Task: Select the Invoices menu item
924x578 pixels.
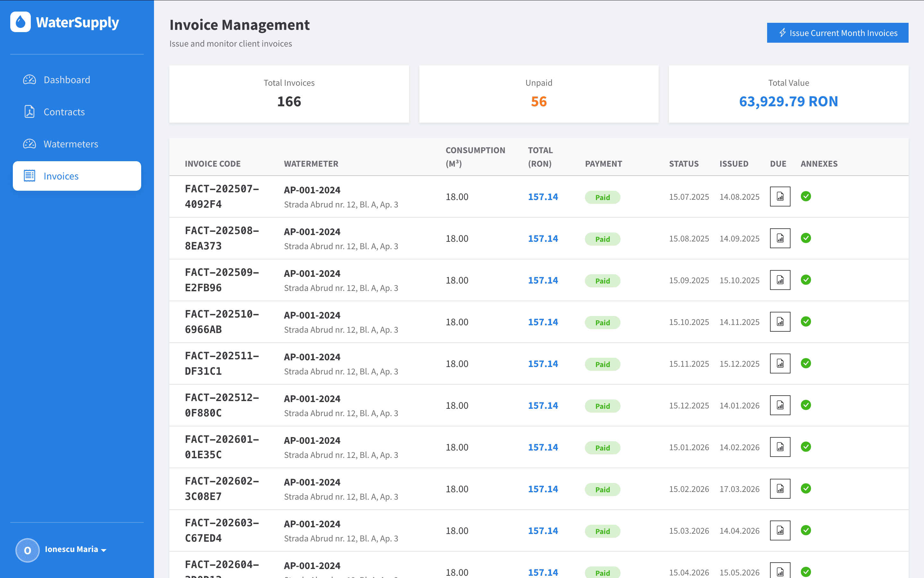Action: pyautogui.click(x=77, y=176)
